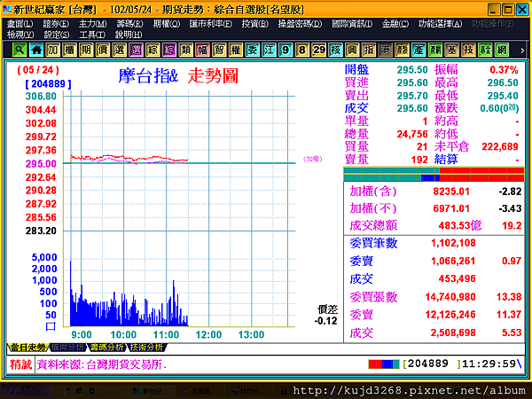Click the 價 toolbar icon

point(103,50)
